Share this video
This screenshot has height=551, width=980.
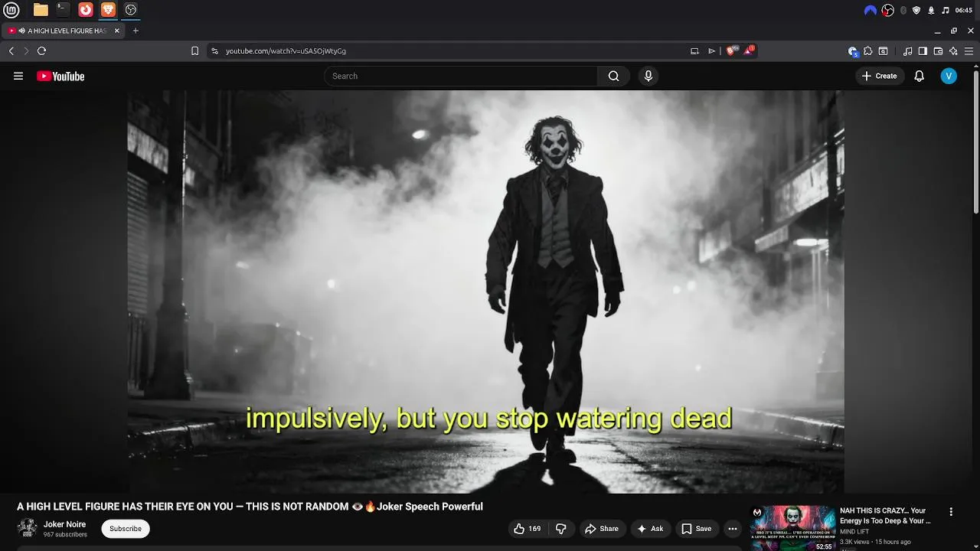pyautogui.click(x=601, y=529)
